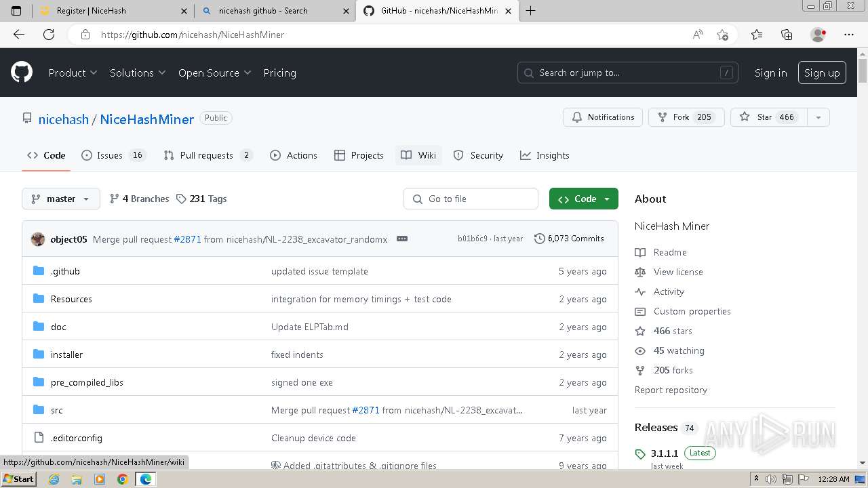Click Internet Explorer icon in taskbar

[54, 479]
